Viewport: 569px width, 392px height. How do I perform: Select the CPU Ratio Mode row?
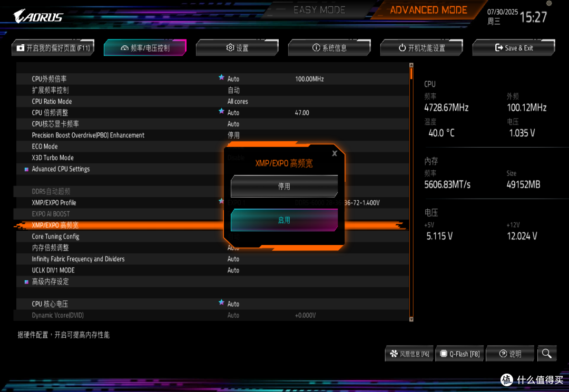tap(213, 101)
